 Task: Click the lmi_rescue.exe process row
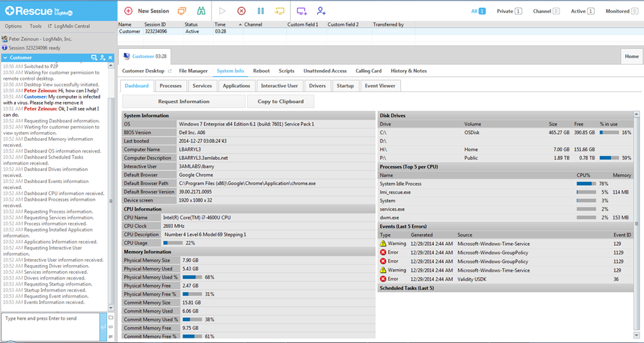[x=505, y=192]
